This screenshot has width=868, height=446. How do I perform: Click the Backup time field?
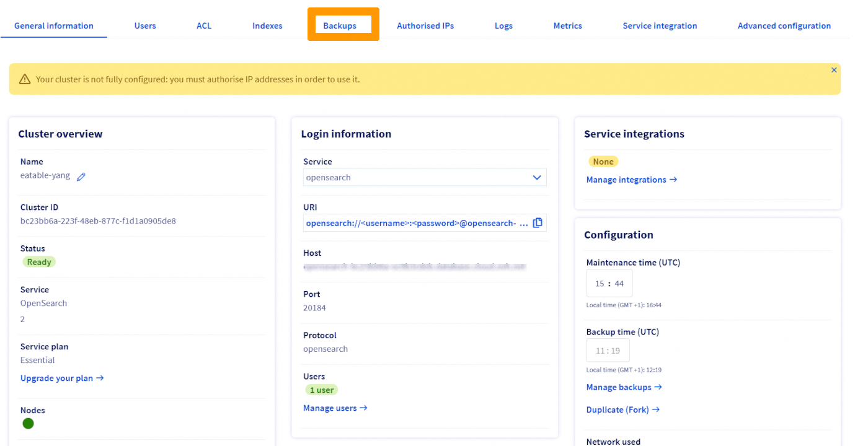(608, 351)
